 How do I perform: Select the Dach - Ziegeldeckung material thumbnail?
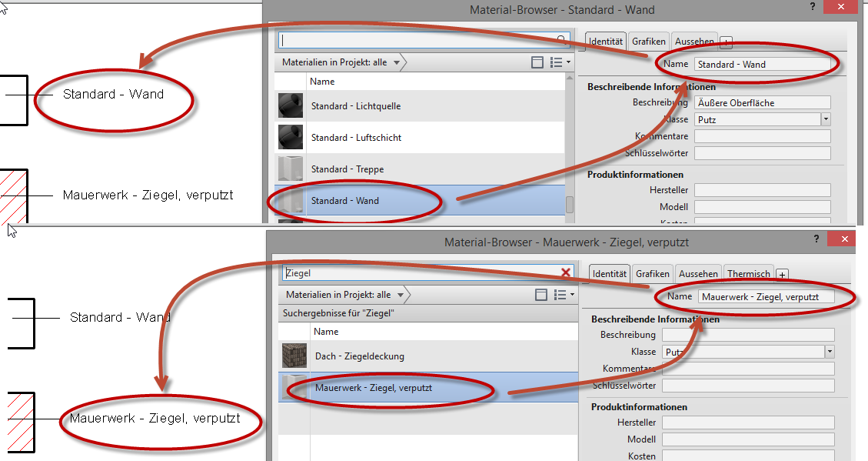tap(294, 356)
